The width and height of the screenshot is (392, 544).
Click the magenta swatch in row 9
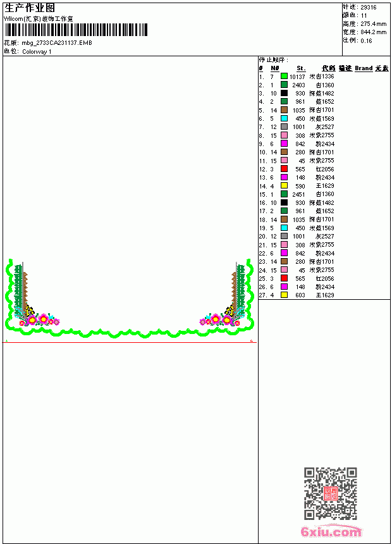(284, 144)
